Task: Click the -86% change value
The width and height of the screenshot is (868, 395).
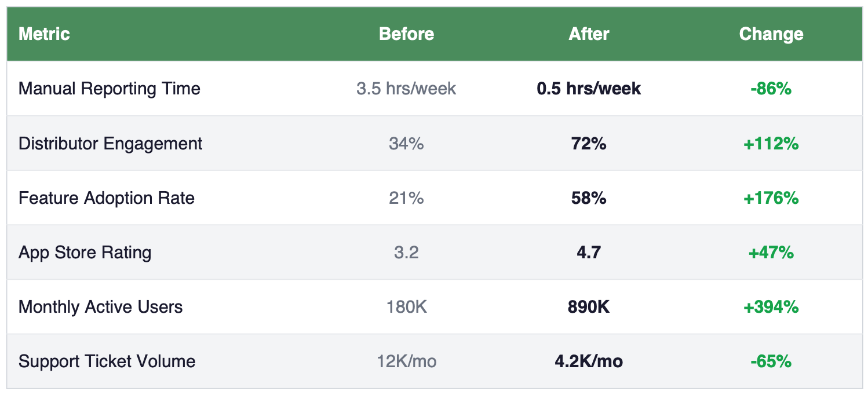Action: [x=771, y=89]
